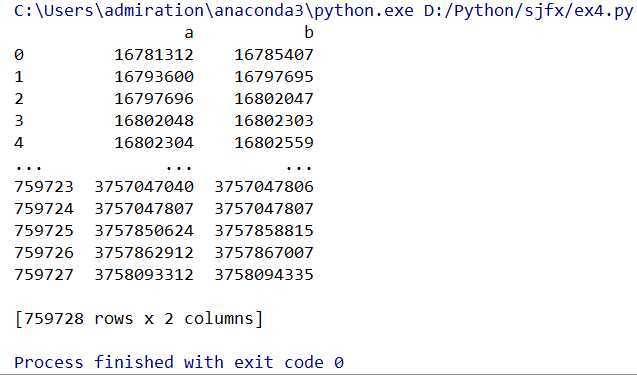Click the value 3758094335 in the last row

pyautogui.click(x=264, y=274)
